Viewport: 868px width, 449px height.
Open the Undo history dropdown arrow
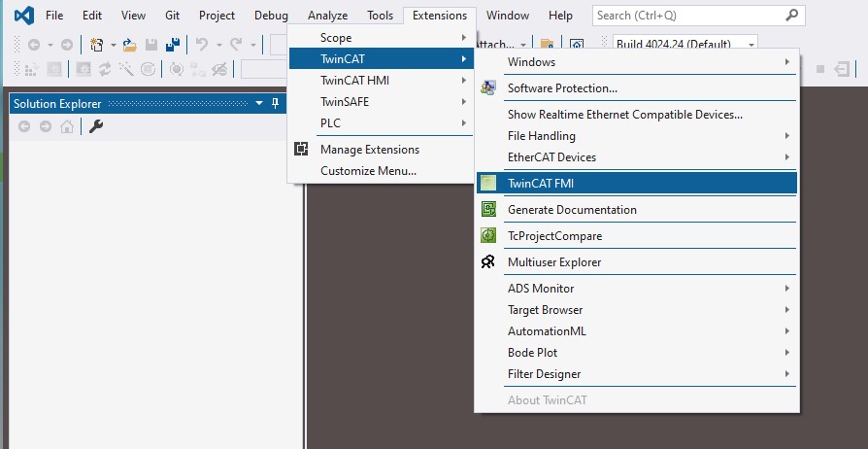(218, 45)
